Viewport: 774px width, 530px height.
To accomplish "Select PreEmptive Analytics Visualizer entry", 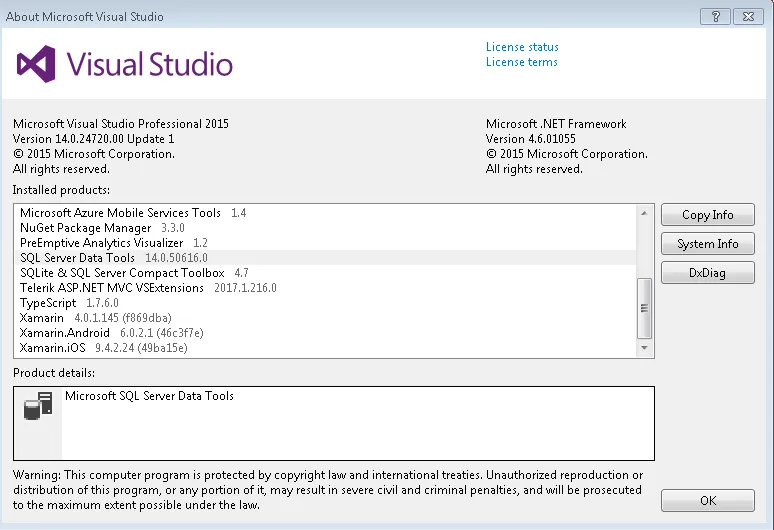I will pos(325,243).
